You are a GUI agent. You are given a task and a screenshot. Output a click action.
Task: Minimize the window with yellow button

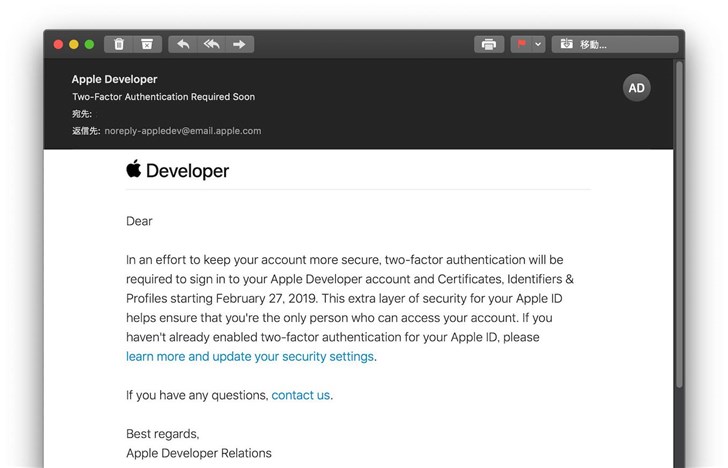pyautogui.click(x=74, y=44)
